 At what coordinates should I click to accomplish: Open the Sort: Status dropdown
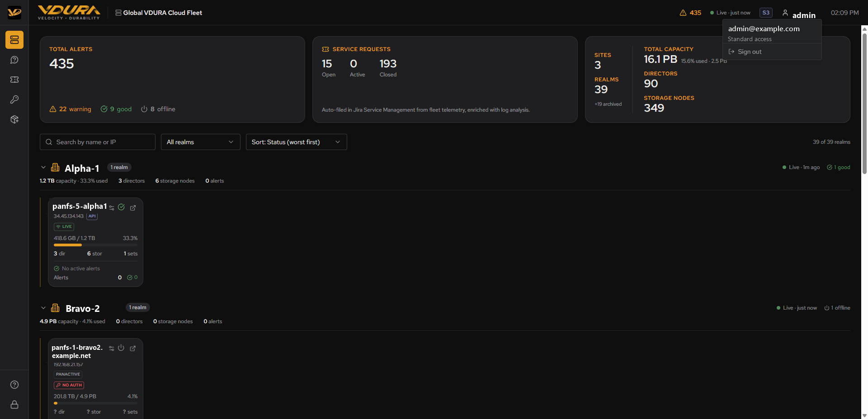point(296,142)
